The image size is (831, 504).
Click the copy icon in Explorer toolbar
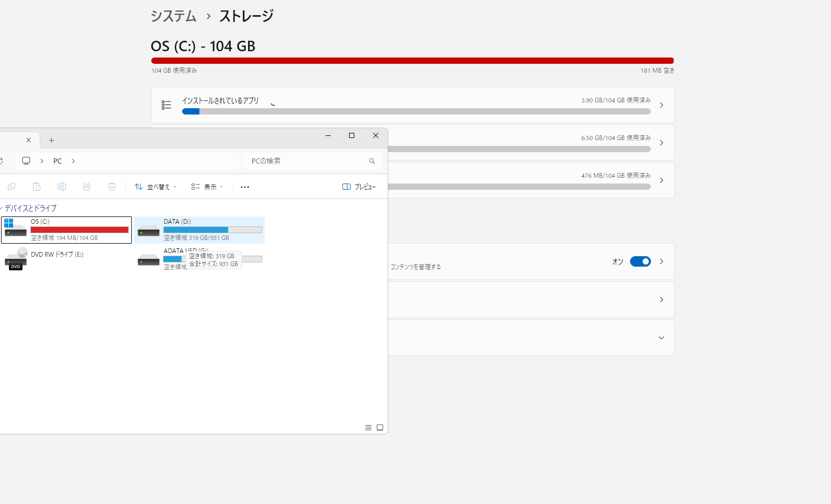12,187
